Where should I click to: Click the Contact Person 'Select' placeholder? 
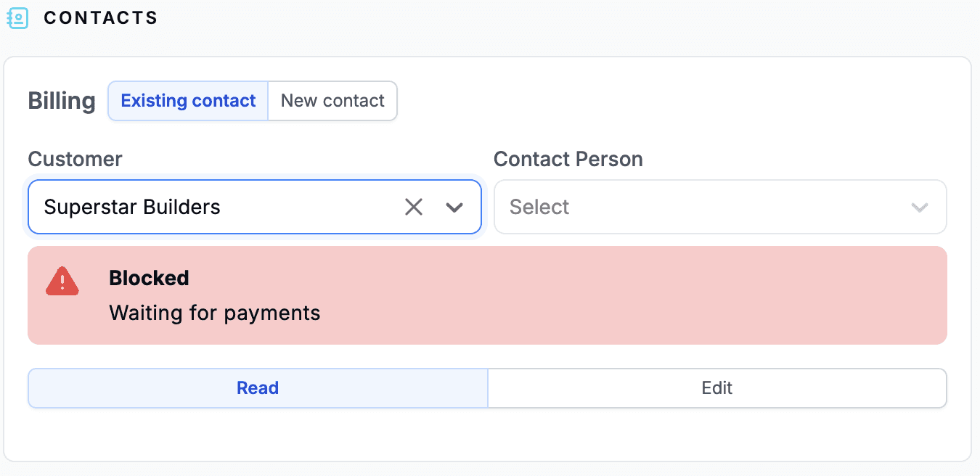click(539, 208)
